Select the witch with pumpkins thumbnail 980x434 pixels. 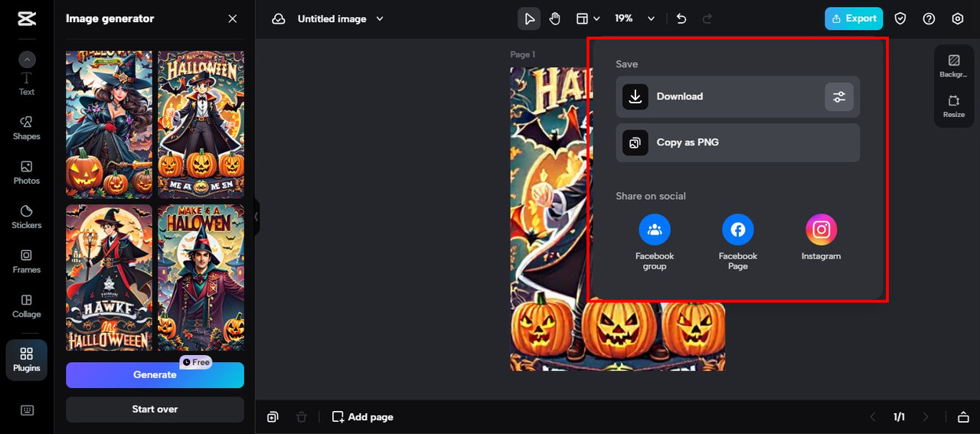click(109, 125)
